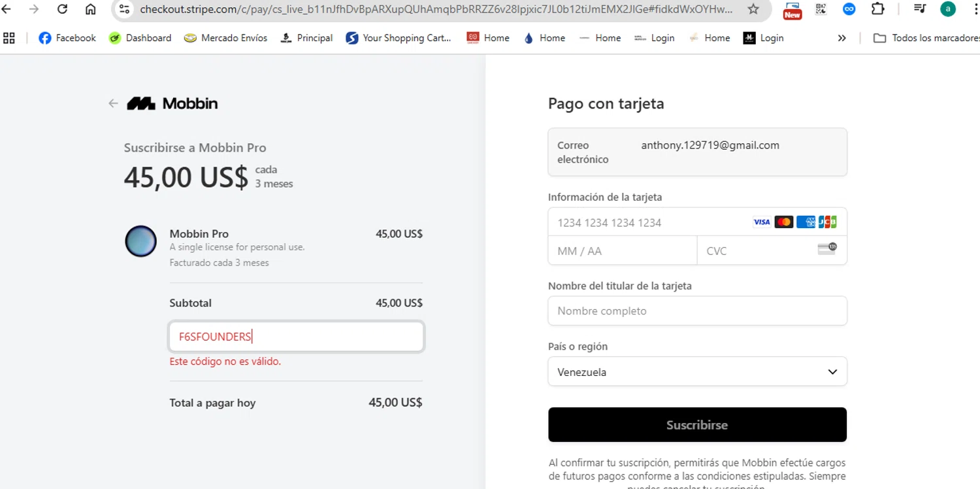Click 'A single license for personal use.' text
Viewport: 980px width, 489px height.
(237, 247)
